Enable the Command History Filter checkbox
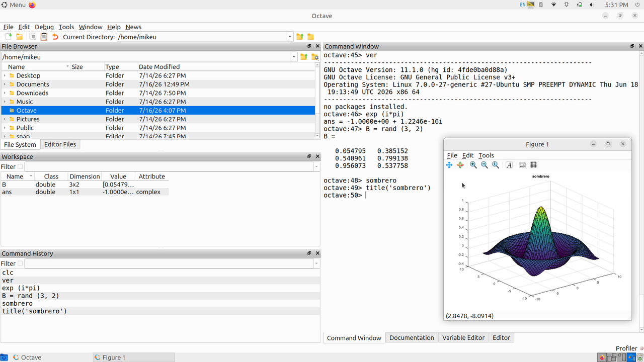This screenshot has width=644, height=362. click(x=20, y=263)
